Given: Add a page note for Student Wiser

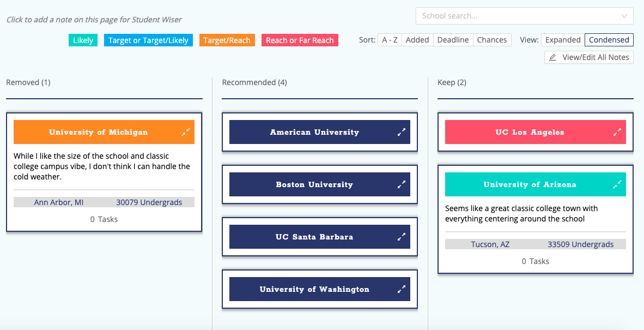Looking at the screenshot, I should pyautogui.click(x=94, y=19).
